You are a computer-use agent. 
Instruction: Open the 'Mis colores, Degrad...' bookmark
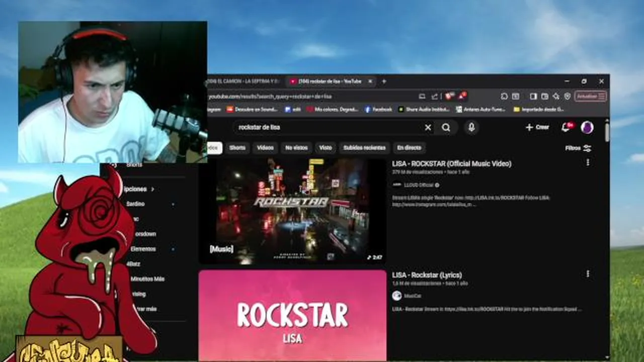point(332,109)
